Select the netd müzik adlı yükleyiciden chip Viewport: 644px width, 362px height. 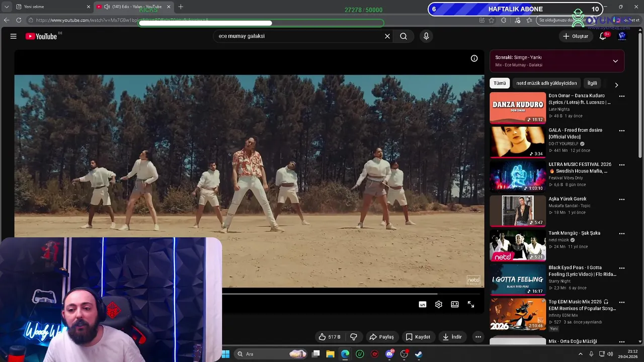(546, 83)
